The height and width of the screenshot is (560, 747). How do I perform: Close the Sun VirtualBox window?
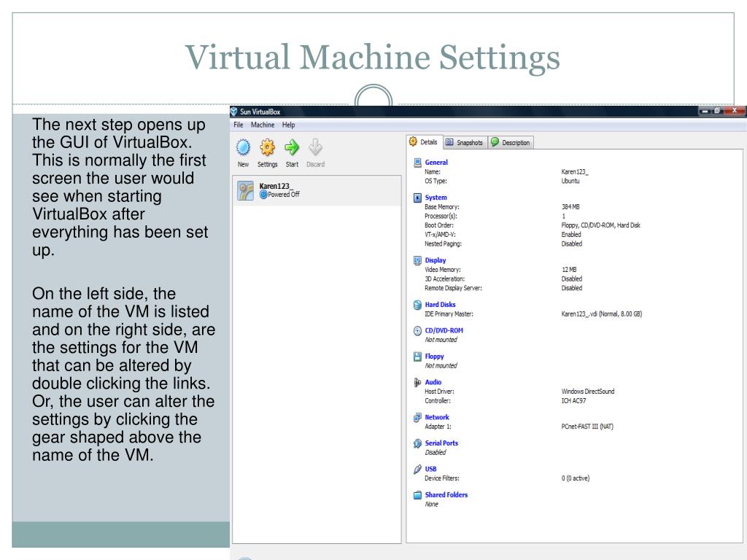[734, 111]
